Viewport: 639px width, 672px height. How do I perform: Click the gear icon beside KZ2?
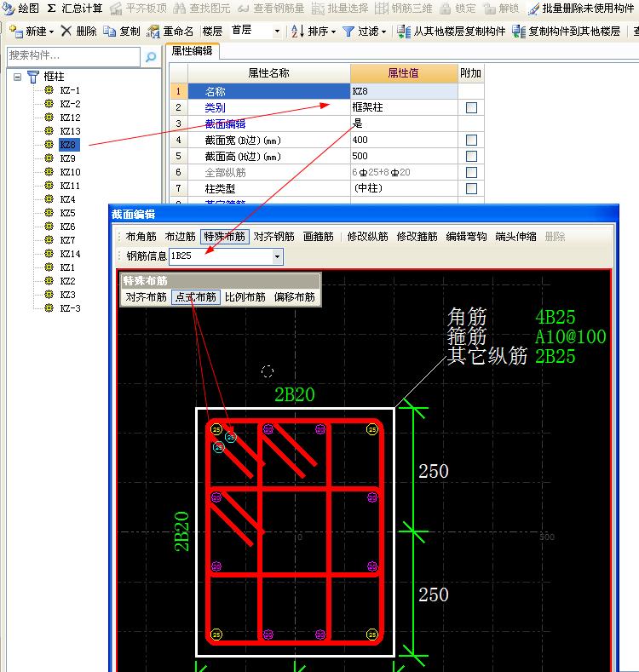49,281
